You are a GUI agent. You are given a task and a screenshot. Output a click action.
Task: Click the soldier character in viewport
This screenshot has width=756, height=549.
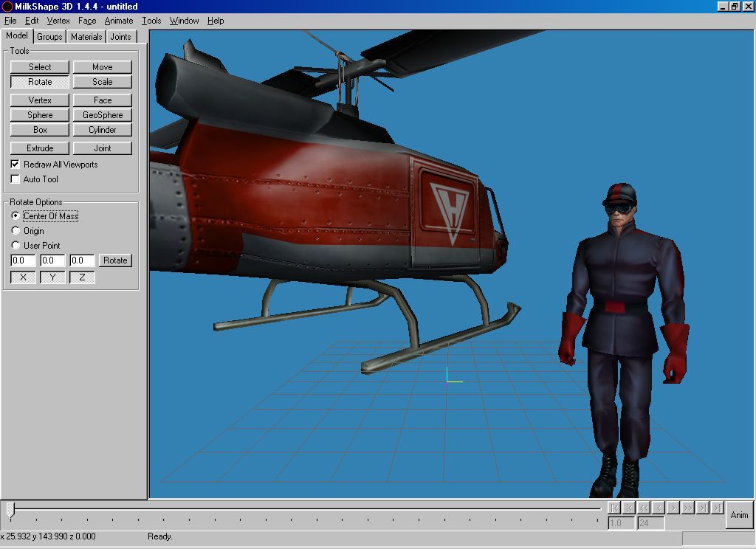pos(625,340)
